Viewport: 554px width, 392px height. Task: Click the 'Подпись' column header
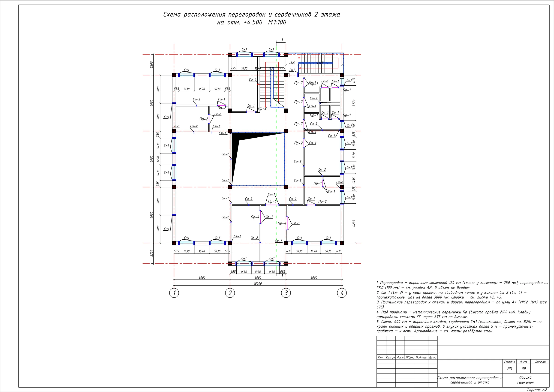point(421,357)
